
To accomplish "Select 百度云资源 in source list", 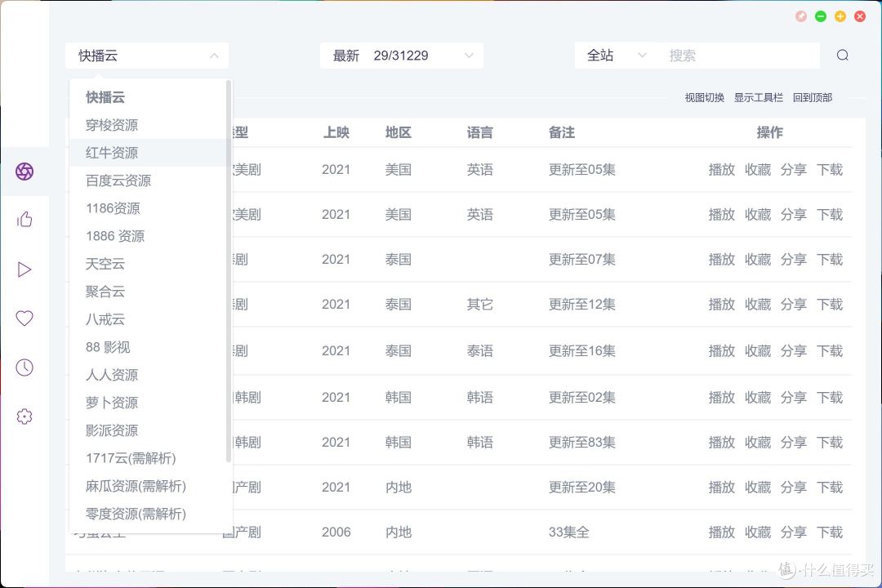I will (147, 180).
